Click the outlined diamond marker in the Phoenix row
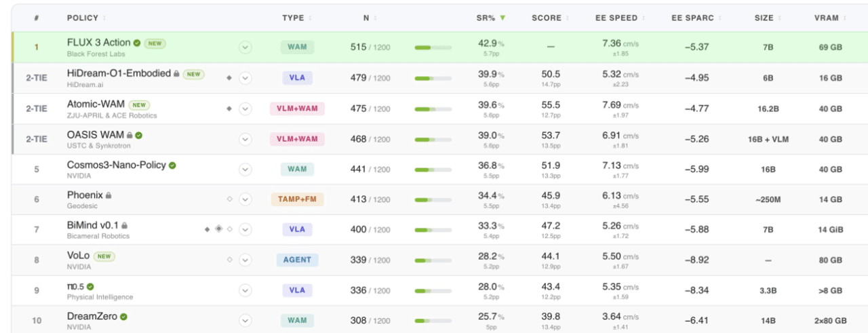Screen dimensions: 868x333 229,199
